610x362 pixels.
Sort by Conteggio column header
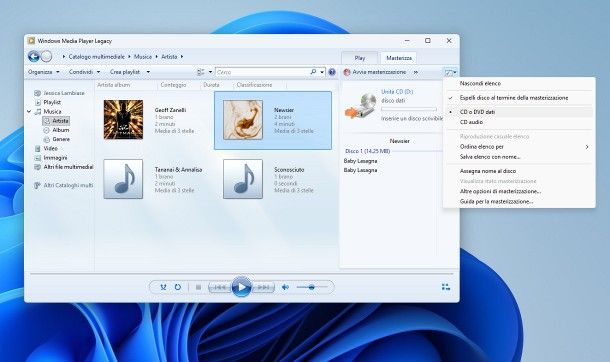tap(174, 85)
